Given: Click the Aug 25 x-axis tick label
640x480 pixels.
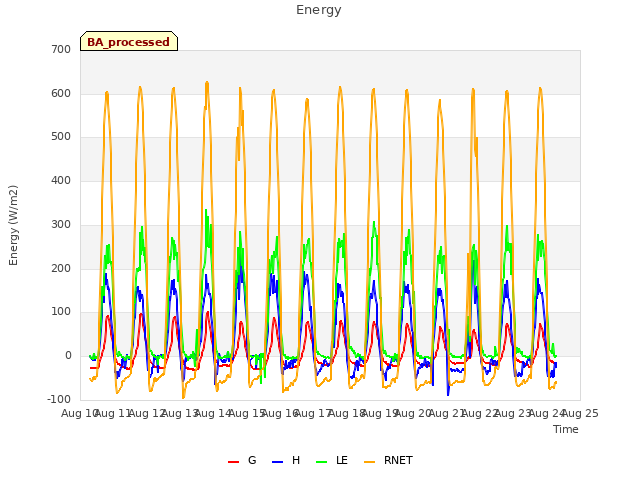Looking at the screenshot, I should pos(580,413).
